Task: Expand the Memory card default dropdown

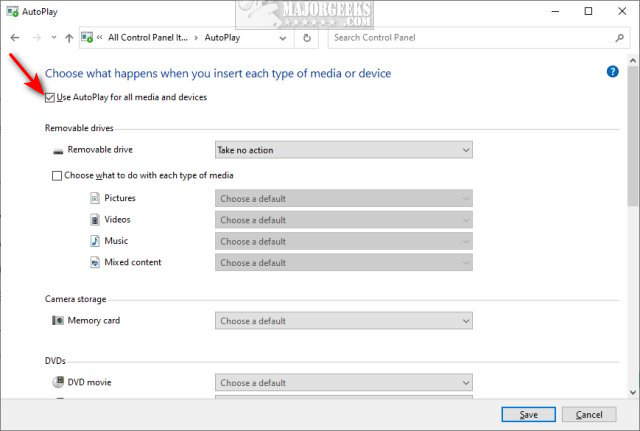Action: coord(343,321)
